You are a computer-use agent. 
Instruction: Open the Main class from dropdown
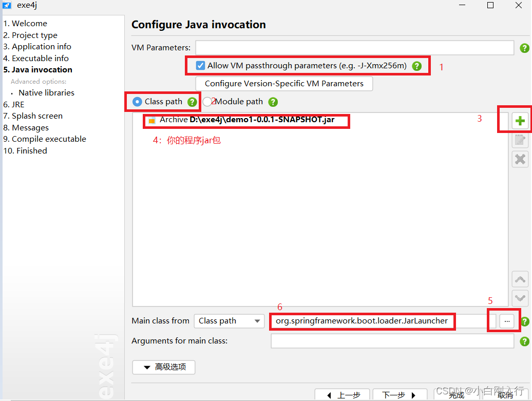pyautogui.click(x=229, y=321)
